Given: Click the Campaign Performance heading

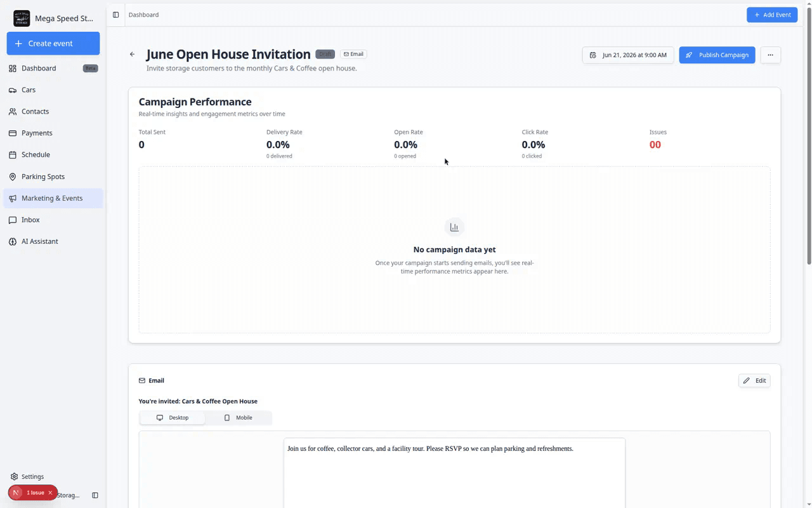Looking at the screenshot, I should pos(195,102).
